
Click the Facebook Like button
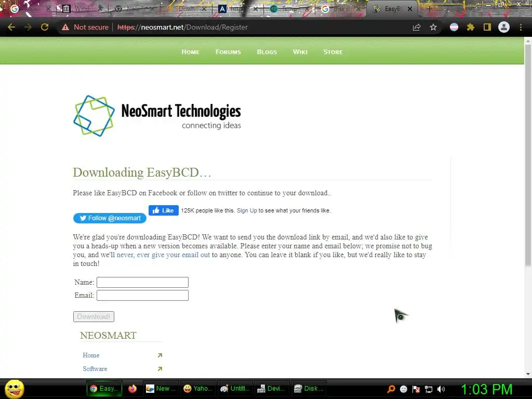[x=164, y=210]
